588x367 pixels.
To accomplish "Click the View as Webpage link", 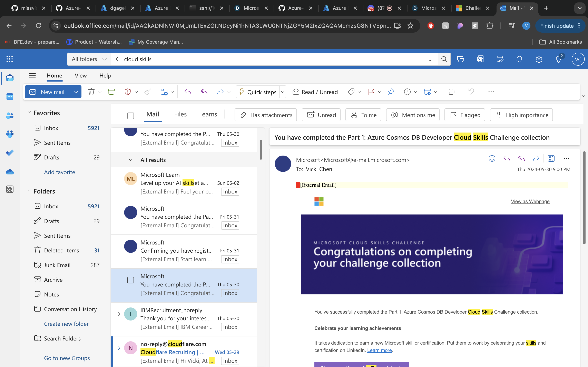I will coord(530,201).
